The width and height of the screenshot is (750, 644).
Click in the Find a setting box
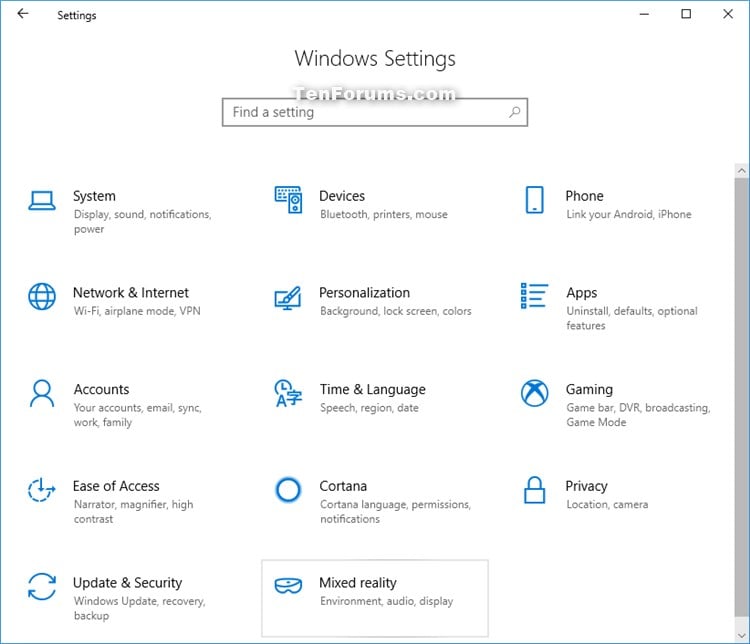pyautogui.click(x=375, y=112)
